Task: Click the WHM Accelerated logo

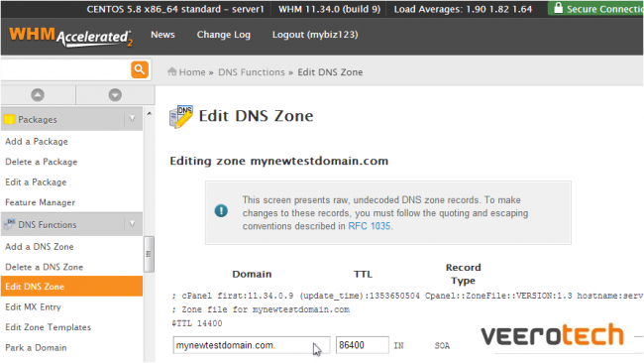Action: click(70, 37)
